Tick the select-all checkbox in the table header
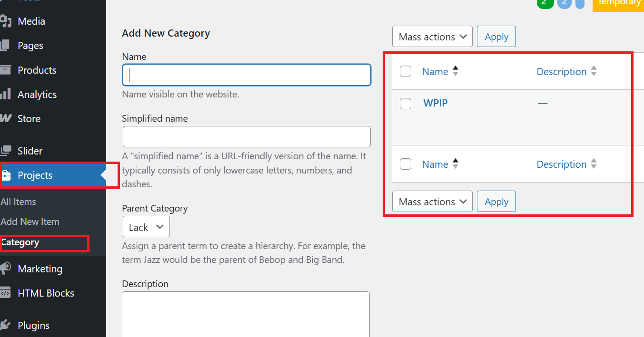Image resolution: width=644 pixels, height=337 pixels. coord(406,72)
